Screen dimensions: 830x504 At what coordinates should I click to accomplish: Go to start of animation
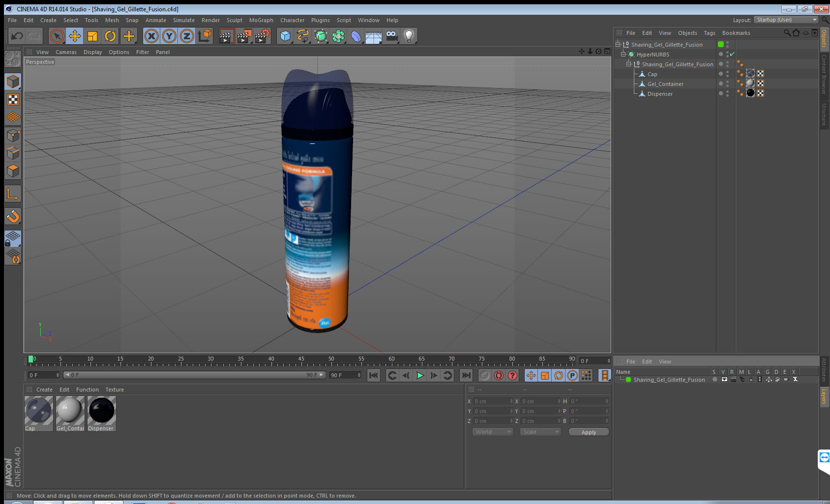(374, 375)
